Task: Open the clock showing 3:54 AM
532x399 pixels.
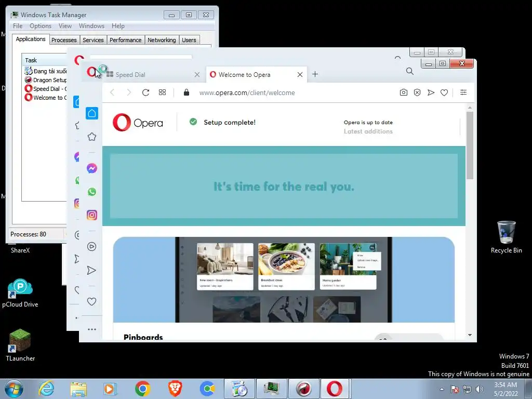Action: click(506, 389)
